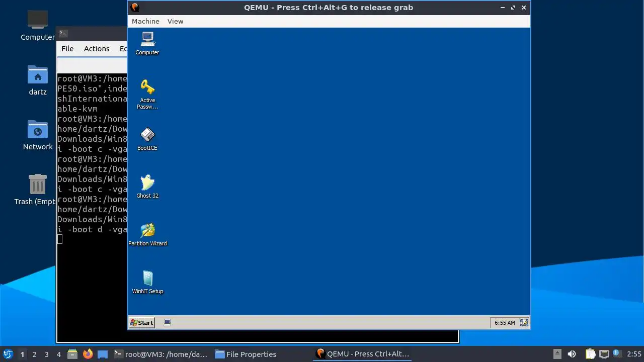Open the QEMU View menu

[x=175, y=21]
